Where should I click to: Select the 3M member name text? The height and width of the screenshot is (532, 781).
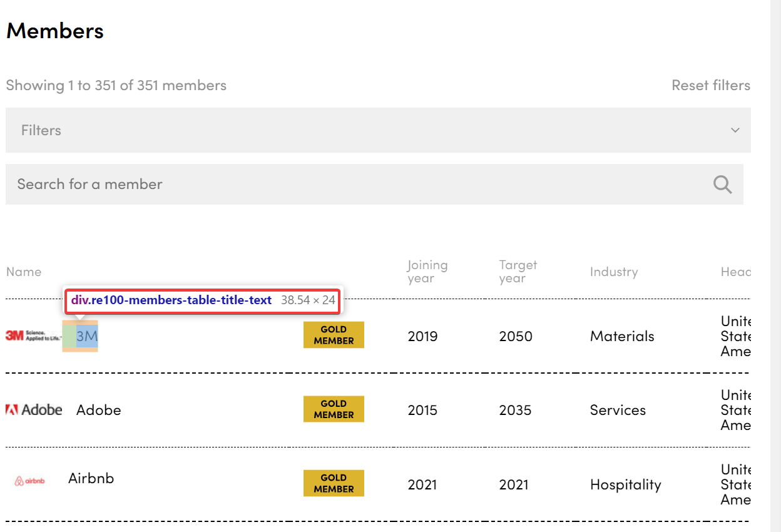pos(87,336)
